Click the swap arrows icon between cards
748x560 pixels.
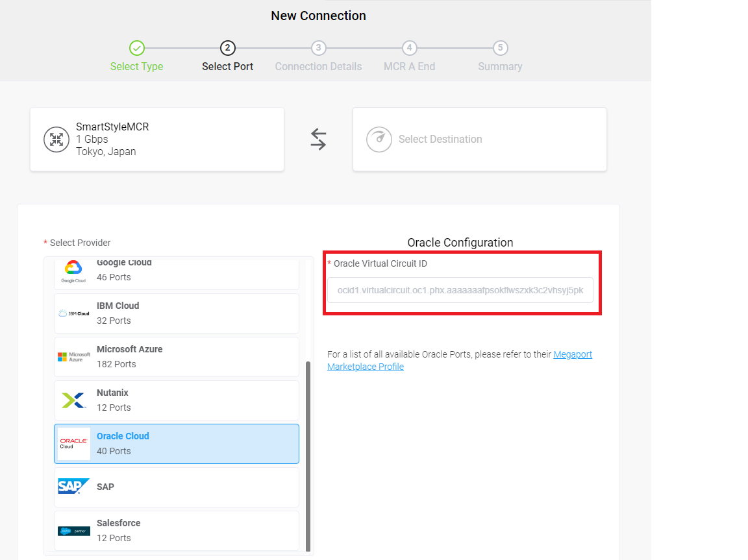point(318,139)
